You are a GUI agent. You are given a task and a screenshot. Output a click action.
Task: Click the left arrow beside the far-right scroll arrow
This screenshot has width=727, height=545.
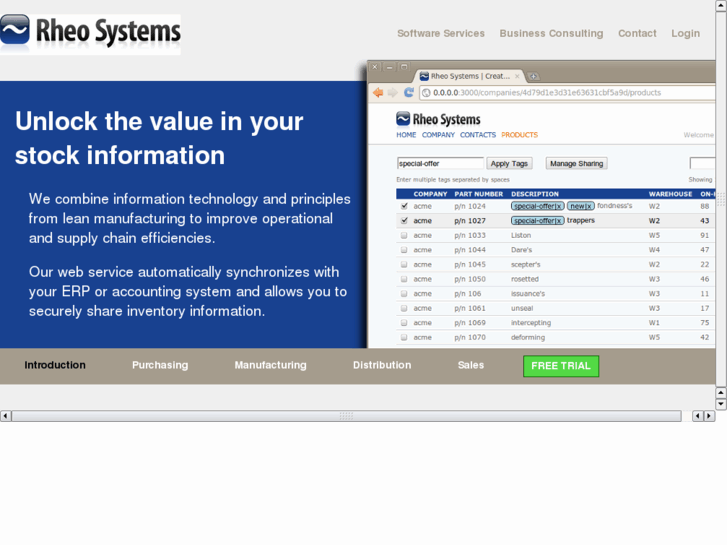tap(698, 416)
